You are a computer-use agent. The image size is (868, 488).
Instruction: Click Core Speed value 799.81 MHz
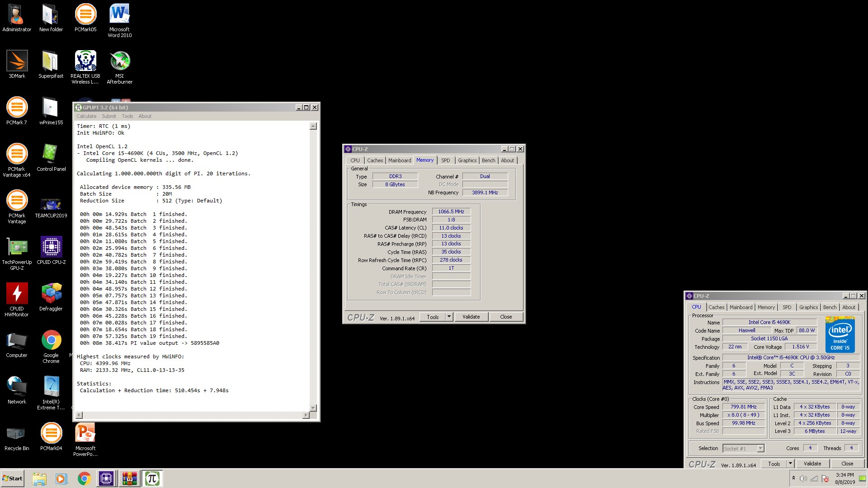coord(744,407)
